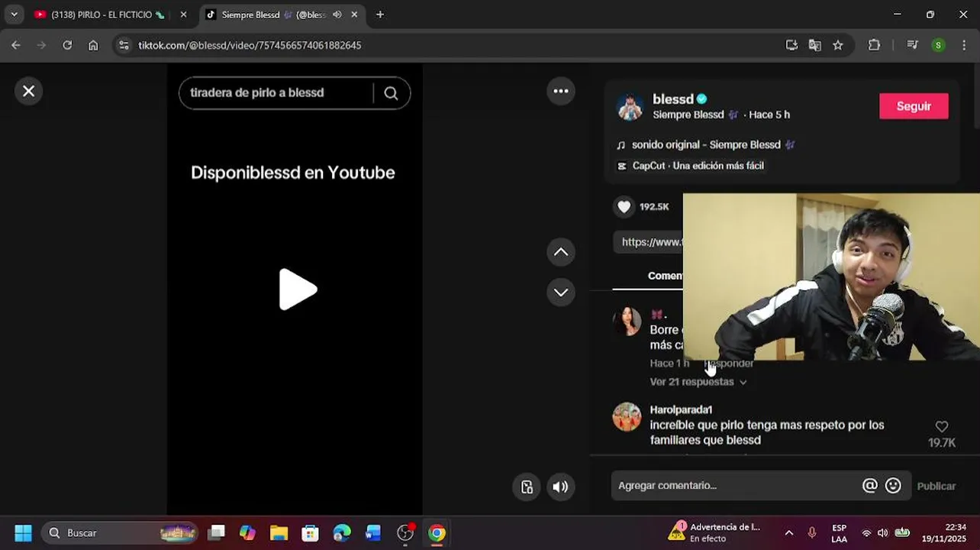Click the search magnifier icon in the video search bar

click(x=391, y=93)
